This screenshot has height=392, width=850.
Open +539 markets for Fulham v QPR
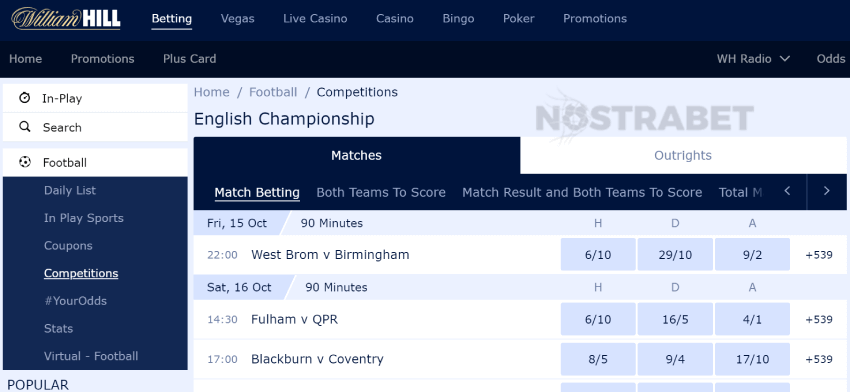(x=819, y=320)
